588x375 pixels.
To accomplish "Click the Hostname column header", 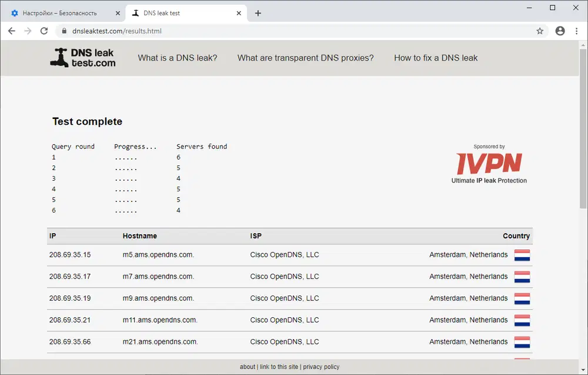I will point(140,235).
